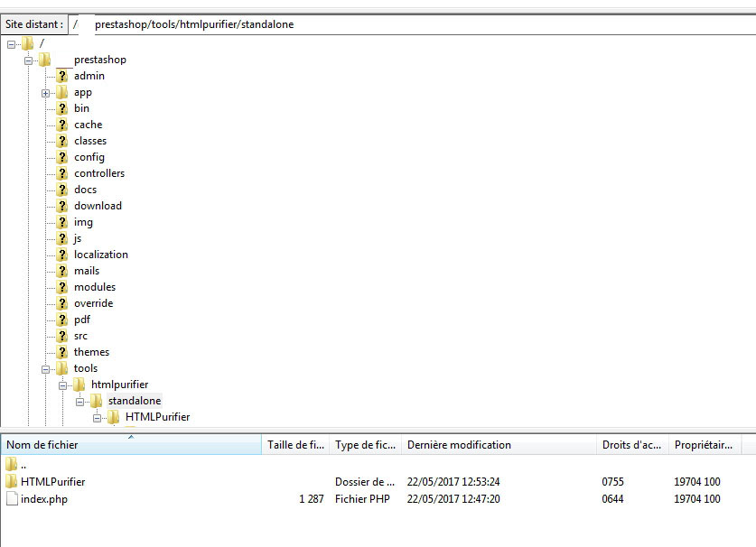
Task: Click the src folder question-mark icon
Action: click(61, 336)
